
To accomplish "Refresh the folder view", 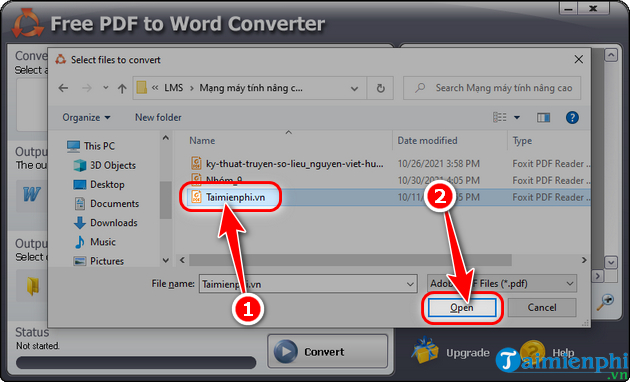I will pos(380,88).
